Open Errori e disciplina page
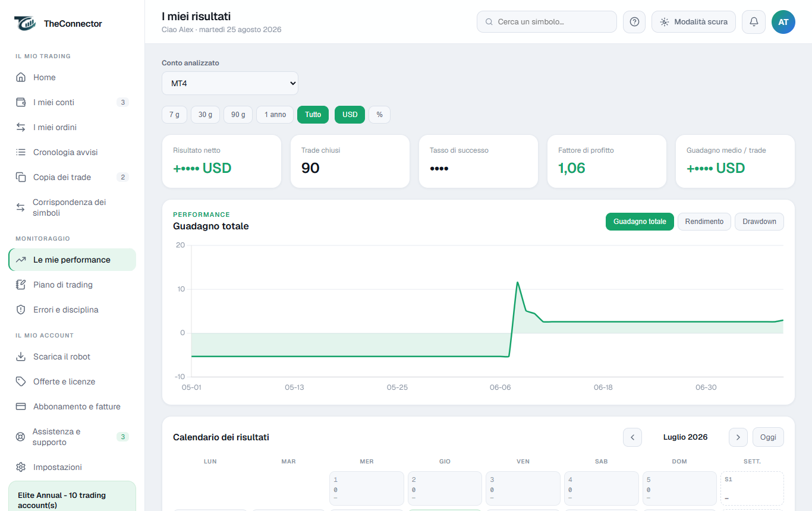The height and width of the screenshot is (511, 812). coord(72,310)
